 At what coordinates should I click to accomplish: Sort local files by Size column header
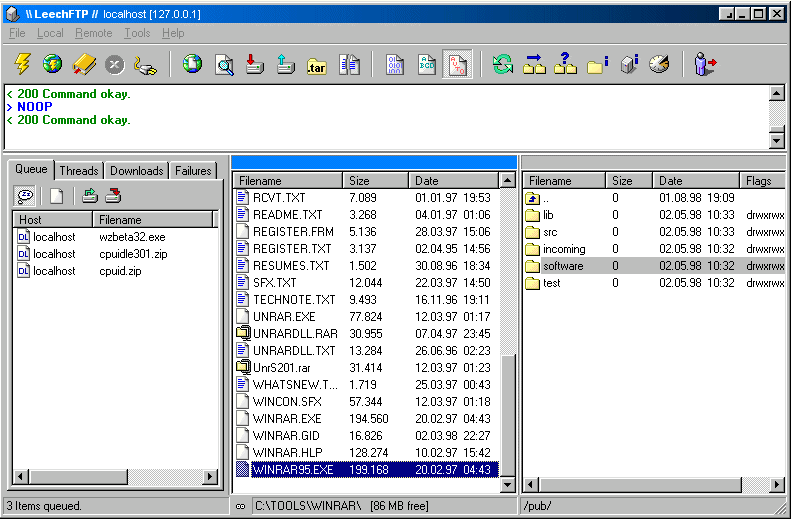click(x=376, y=181)
